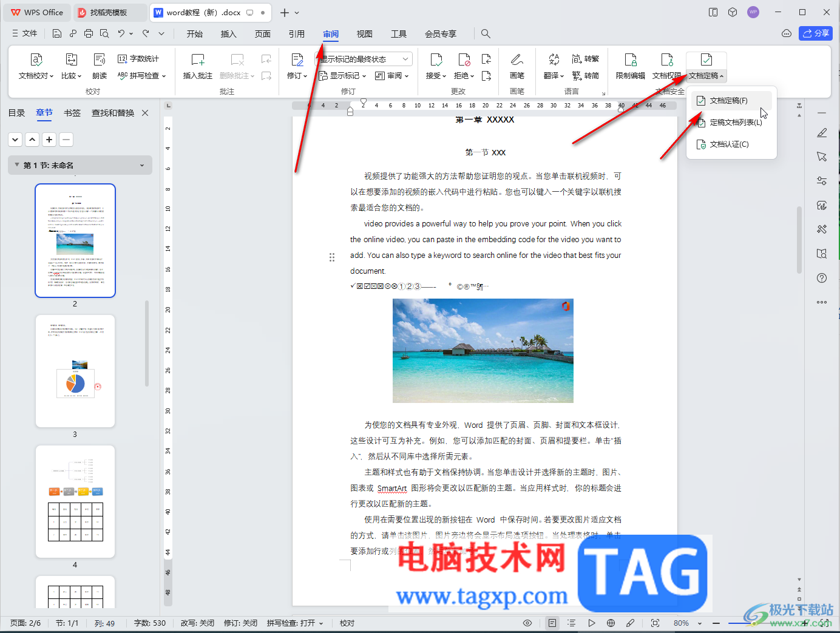Click the Print icon in quick access toolbar
840x633 pixels.
89,34
